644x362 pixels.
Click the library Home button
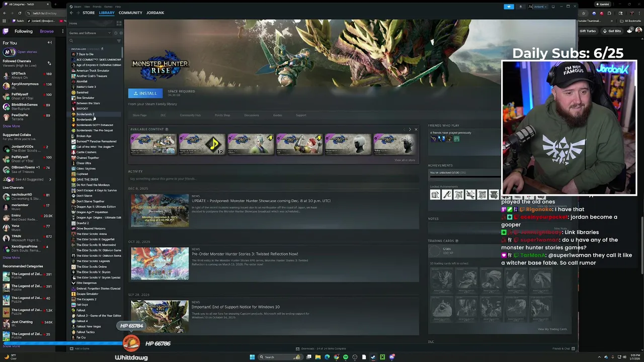coord(73,23)
